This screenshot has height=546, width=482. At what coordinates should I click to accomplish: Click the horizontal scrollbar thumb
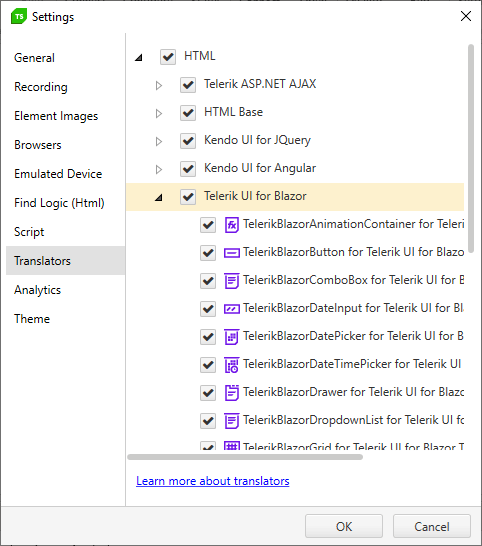click(x=245, y=457)
